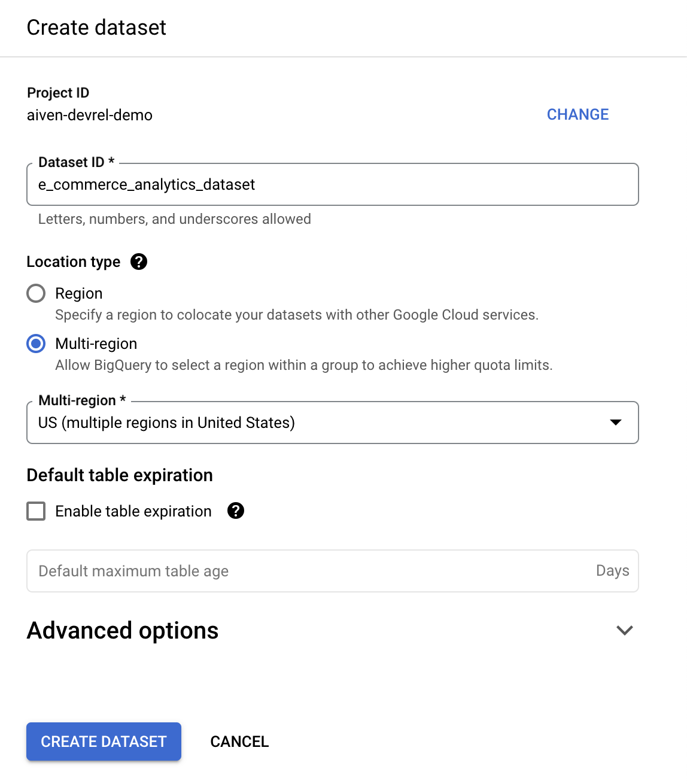Image resolution: width=687 pixels, height=784 pixels.
Task: Click the aiven-devrel-demo project name
Action: [89, 115]
